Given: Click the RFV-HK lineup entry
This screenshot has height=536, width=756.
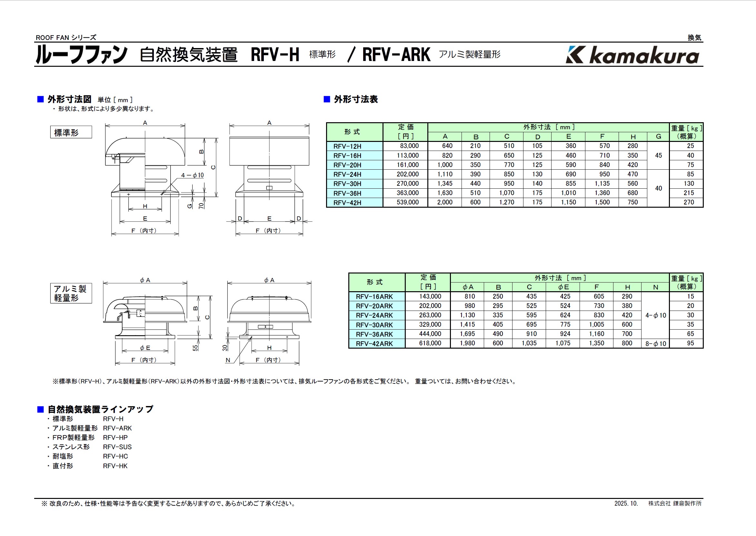Looking at the screenshot, I should (115, 466).
